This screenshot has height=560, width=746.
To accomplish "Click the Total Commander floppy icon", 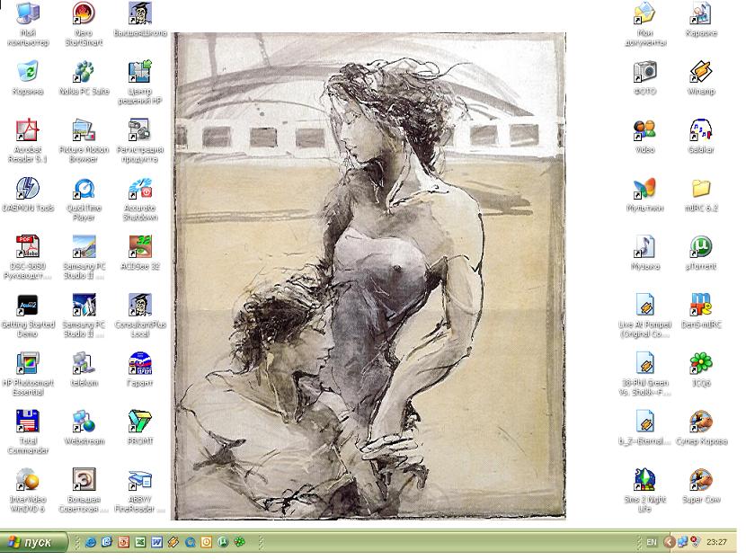I will point(28,422).
